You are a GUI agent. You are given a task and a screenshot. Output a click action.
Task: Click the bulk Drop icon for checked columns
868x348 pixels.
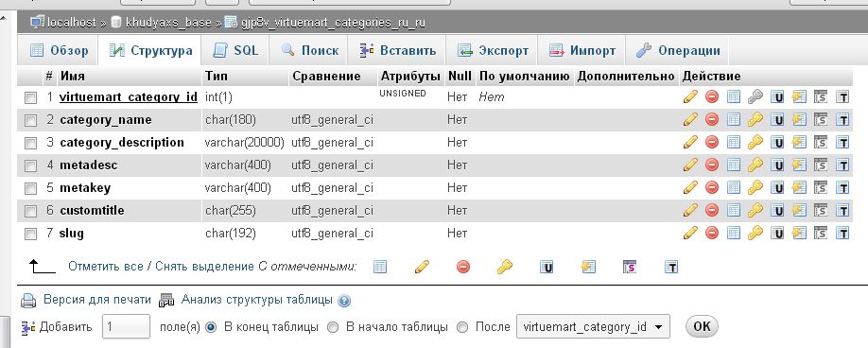(463, 268)
